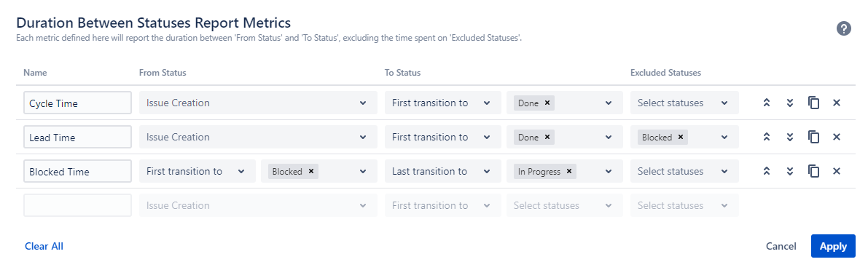Duplicate the Lead Time metric row
This screenshot has height=270, width=868.
[x=813, y=138]
